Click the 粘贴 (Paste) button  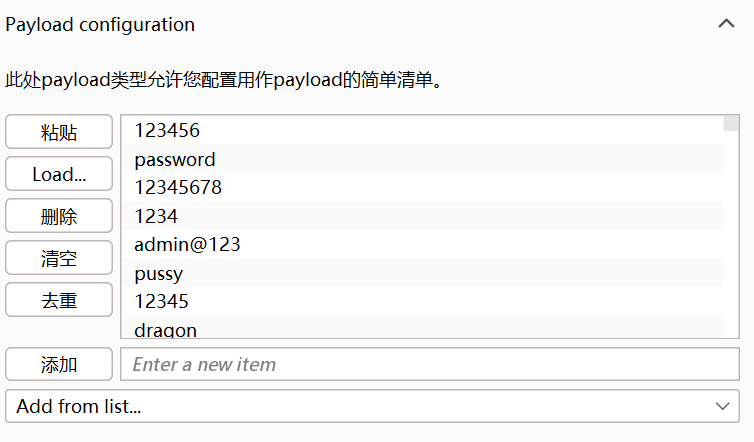(x=59, y=132)
